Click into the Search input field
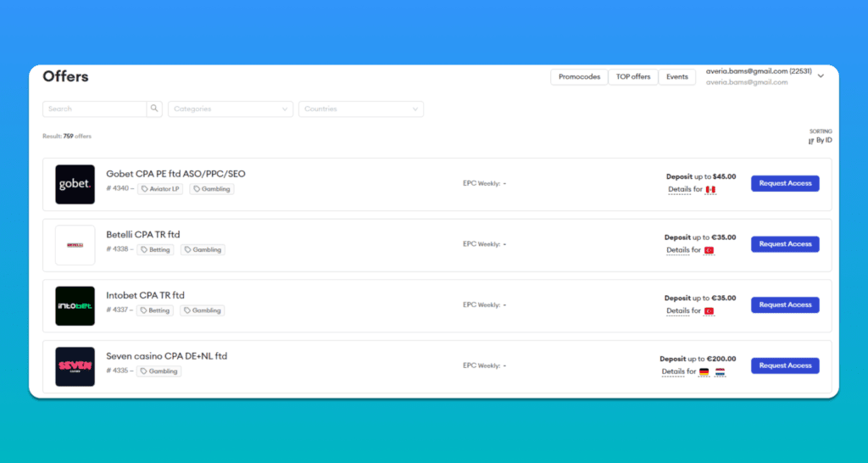 click(x=95, y=109)
